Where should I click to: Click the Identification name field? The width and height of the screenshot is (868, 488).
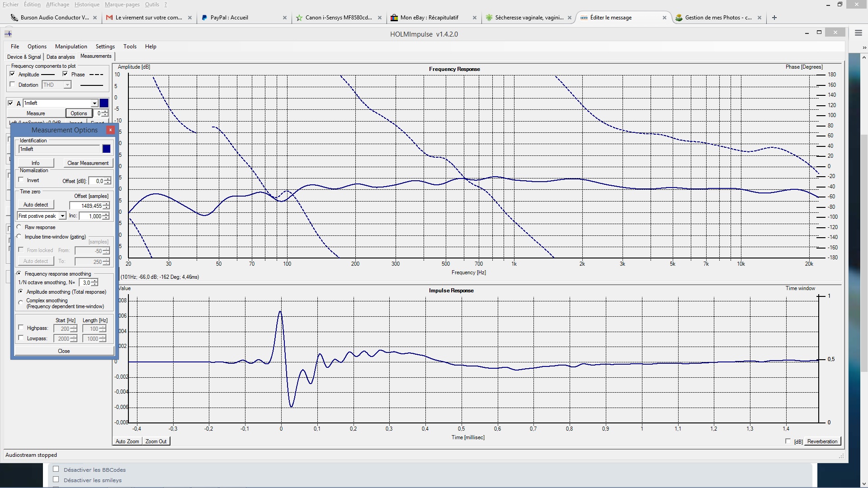(x=59, y=149)
